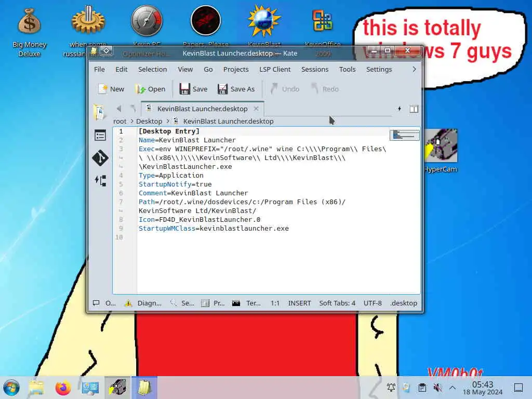Go to next location arrow icon
The height and width of the screenshot is (399, 532).
[x=133, y=109]
